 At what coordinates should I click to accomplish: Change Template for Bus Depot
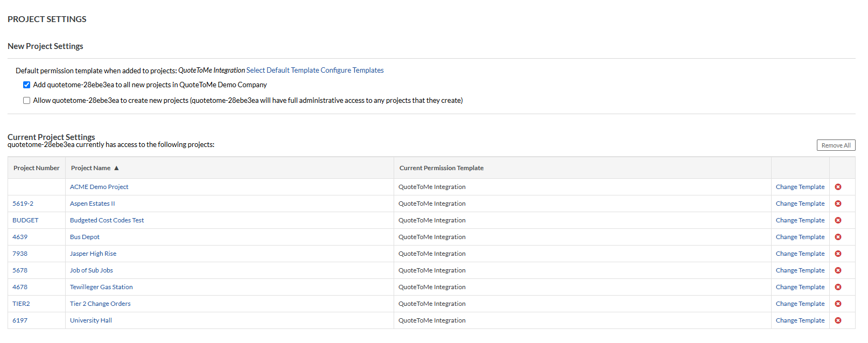point(800,237)
